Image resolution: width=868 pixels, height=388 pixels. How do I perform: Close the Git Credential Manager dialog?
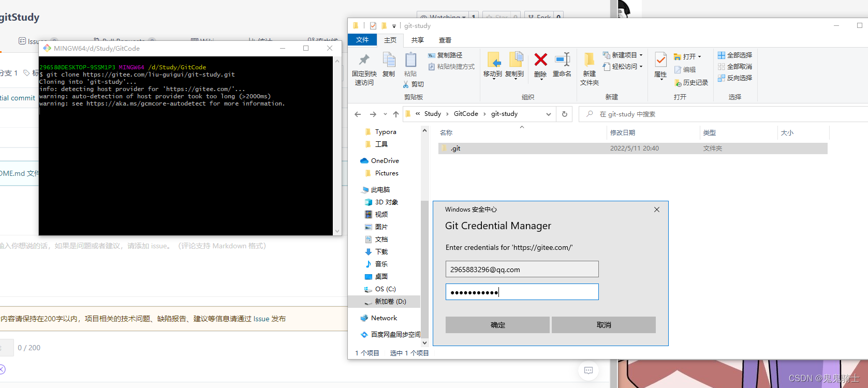657,210
